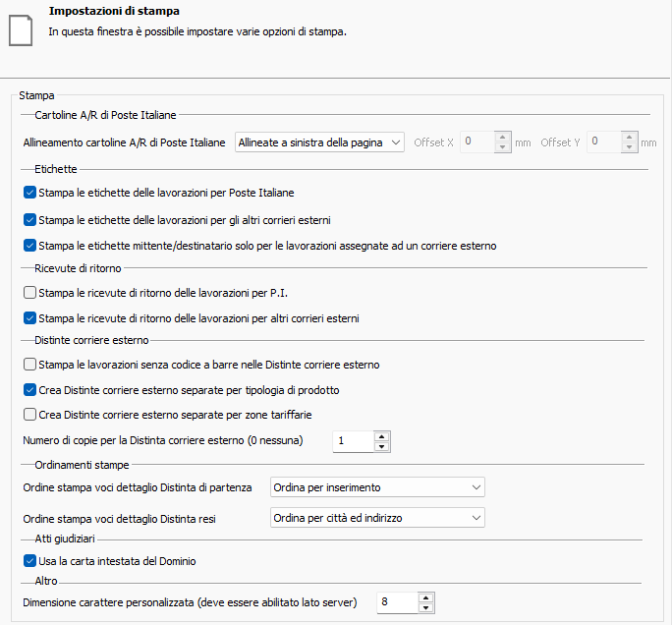Screen dimensions: 672x625
Task: Enable separate Distinte by tariff zones
Action: click(x=29, y=415)
